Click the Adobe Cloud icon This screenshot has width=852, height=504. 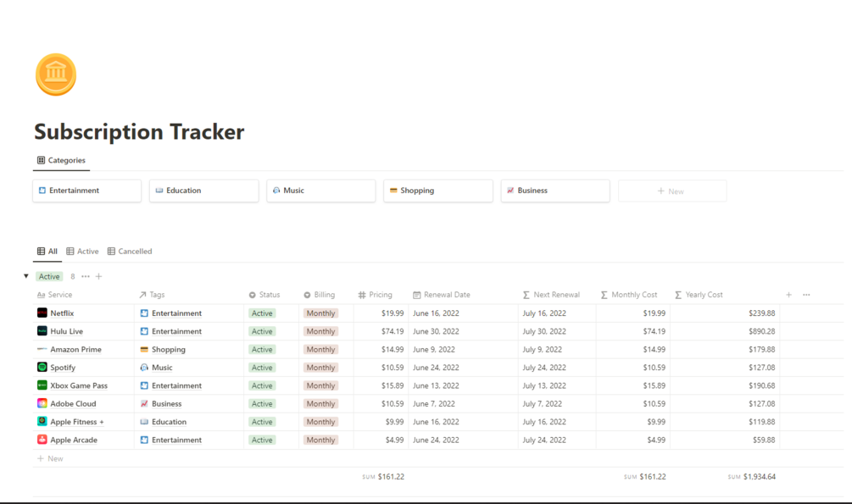(x=42, y=403)
